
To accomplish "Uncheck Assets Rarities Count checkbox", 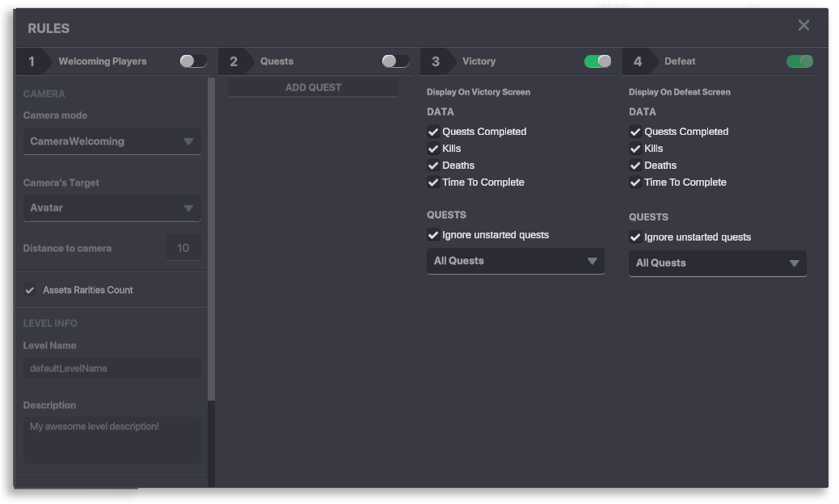I will tap(30, 290).
